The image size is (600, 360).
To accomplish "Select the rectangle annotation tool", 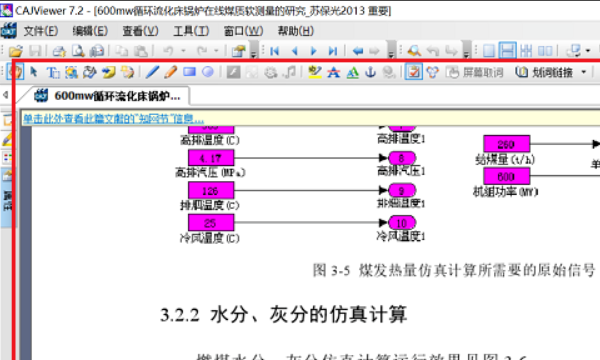I will coord(189,72).
